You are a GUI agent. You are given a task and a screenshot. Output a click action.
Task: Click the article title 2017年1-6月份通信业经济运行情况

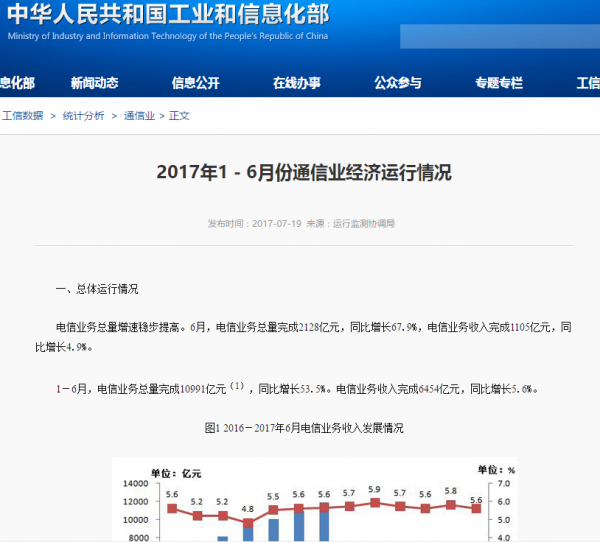(304, 172)
